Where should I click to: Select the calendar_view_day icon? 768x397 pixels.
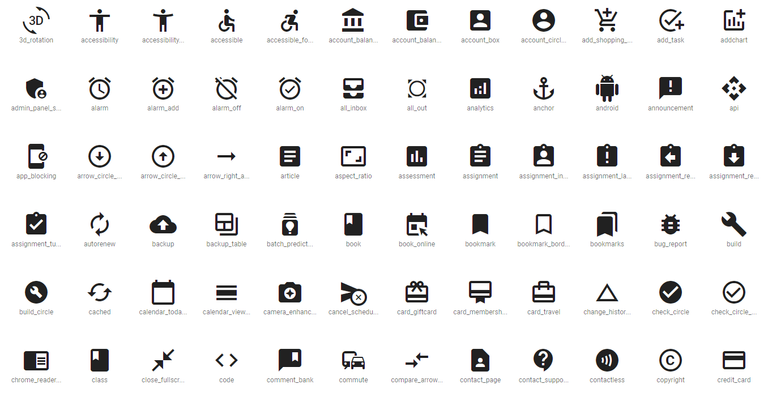(226, 292)
